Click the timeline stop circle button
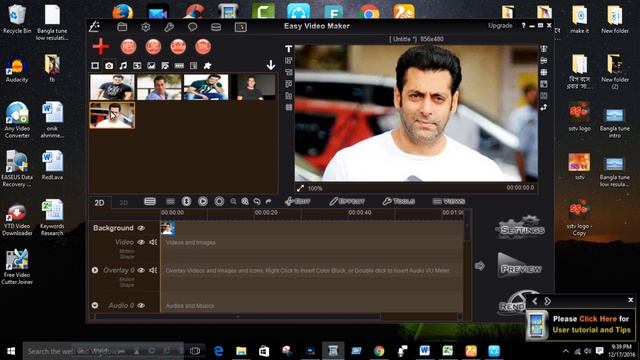The image size is (640, 360). click(x=219, y=201)
